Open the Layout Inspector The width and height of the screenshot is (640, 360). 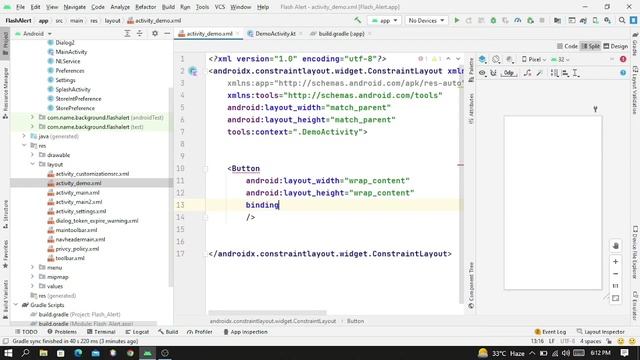click(x=600, y=332)
